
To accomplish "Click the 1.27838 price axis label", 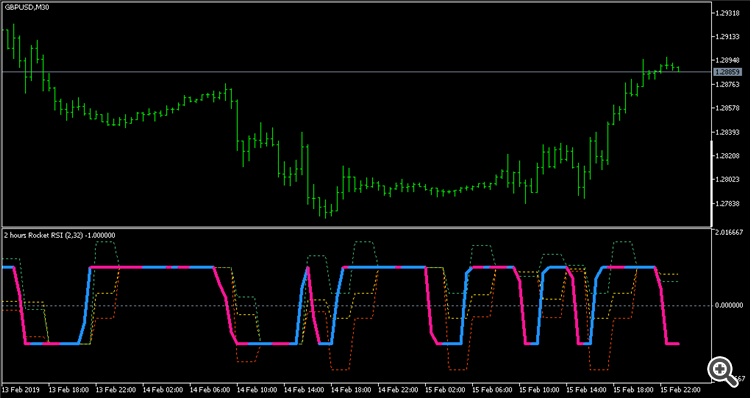I will click(729, 204).
